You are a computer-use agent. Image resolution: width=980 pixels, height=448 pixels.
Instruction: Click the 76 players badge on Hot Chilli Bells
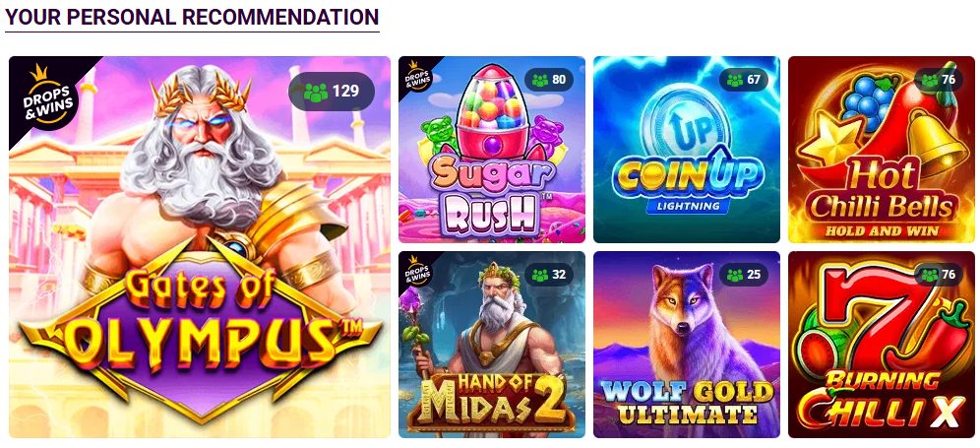click(939, 80)
